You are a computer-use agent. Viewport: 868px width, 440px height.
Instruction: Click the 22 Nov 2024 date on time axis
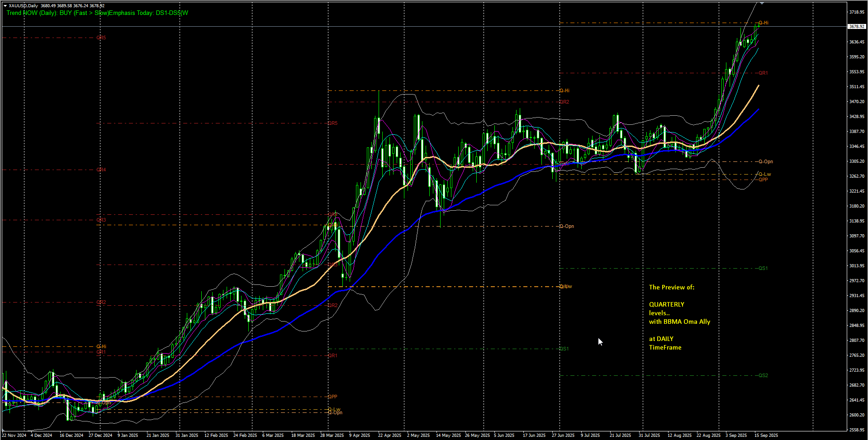[14, 435]
